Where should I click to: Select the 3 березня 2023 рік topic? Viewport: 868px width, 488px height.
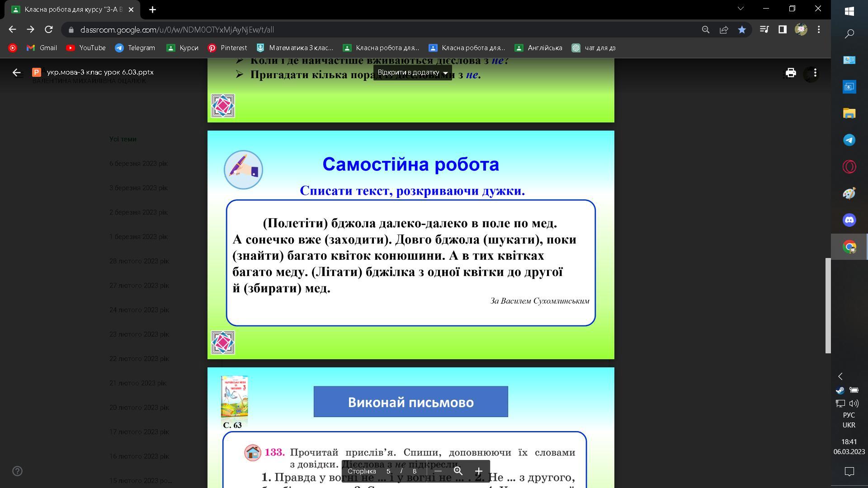point(138,188)
